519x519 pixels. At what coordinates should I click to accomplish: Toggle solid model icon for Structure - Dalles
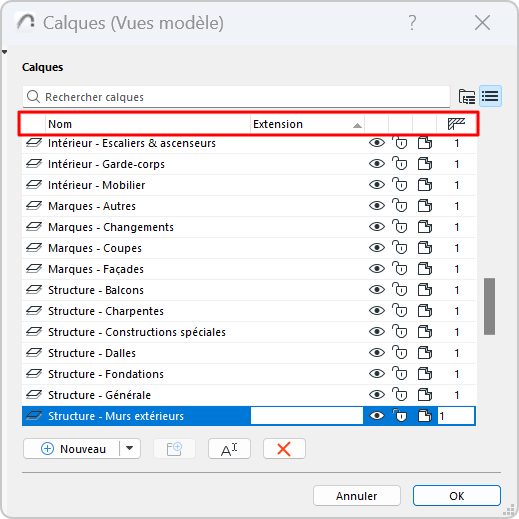(425, 353)
